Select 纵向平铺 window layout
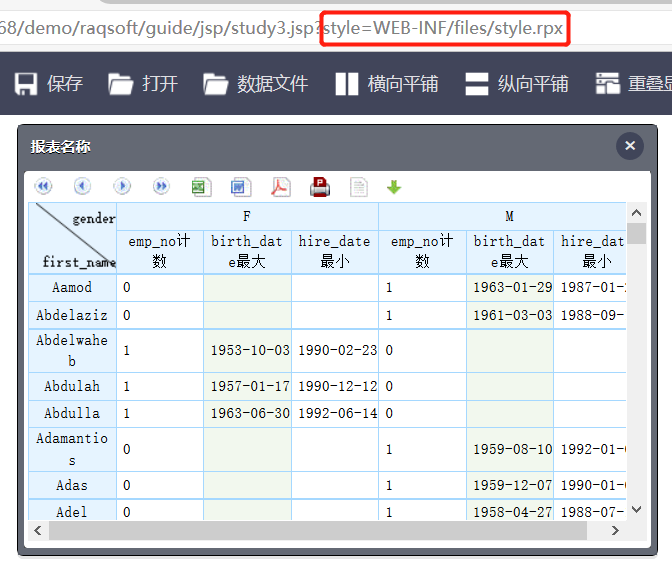Image resolution: width=672 pixels, height=567 pixels. [x=517, y=84]
